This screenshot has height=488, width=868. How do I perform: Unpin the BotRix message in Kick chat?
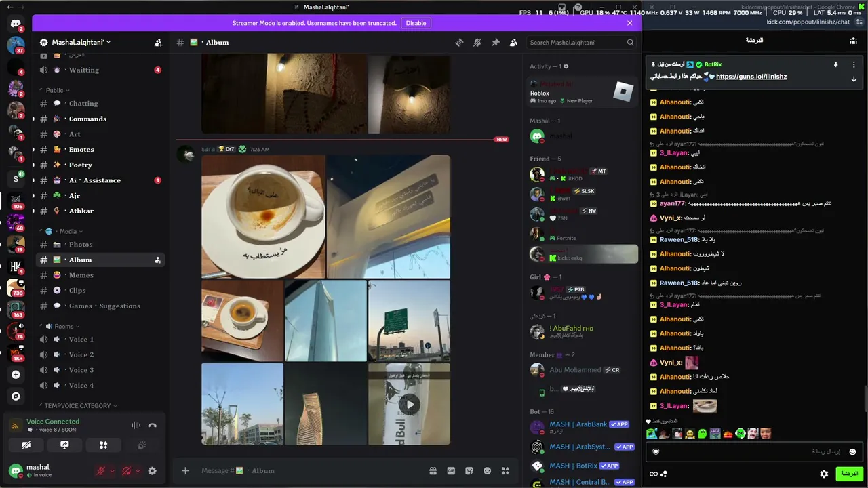pos(836,64)
